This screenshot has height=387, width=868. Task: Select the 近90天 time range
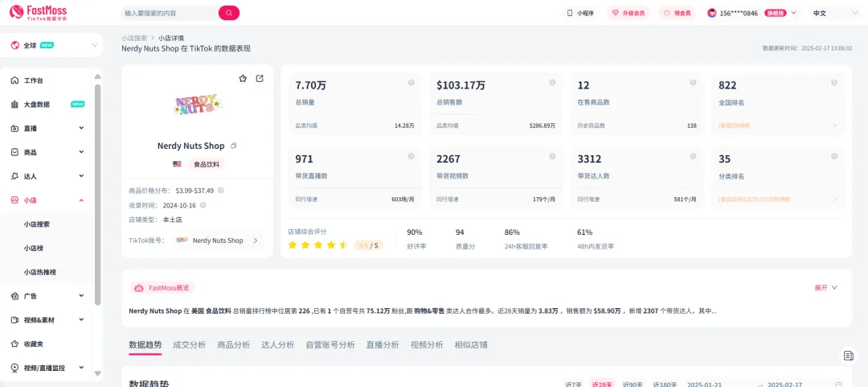pos(633,384)
